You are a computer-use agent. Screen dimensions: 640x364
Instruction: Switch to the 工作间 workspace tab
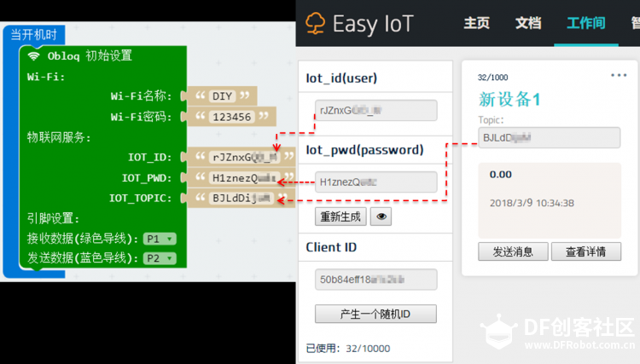[x=585, y=23]
